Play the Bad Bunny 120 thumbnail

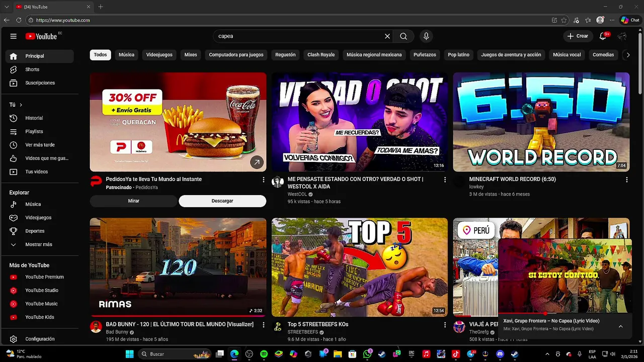[178, 267]
